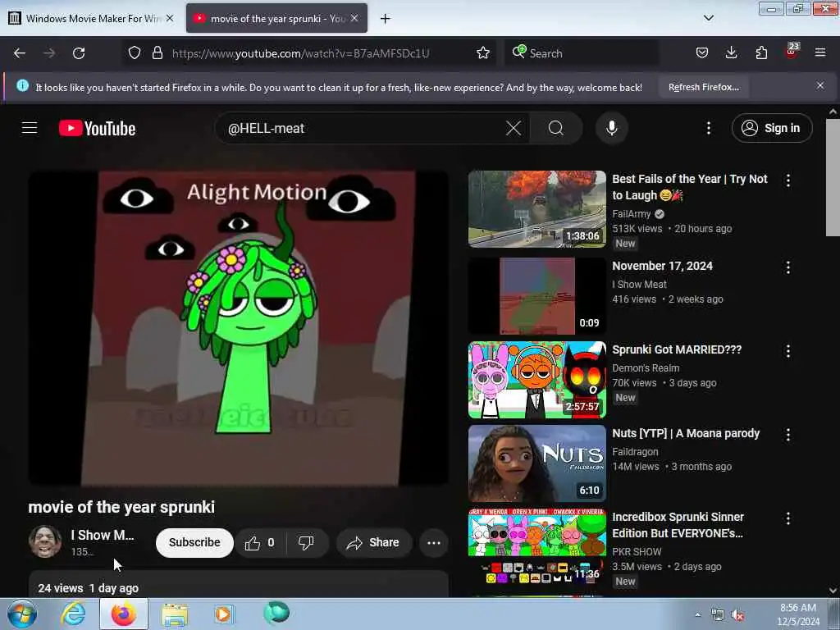The image size is (840, 630).
Task: Clear the YouTube search box with X
Action: [514, 128]
